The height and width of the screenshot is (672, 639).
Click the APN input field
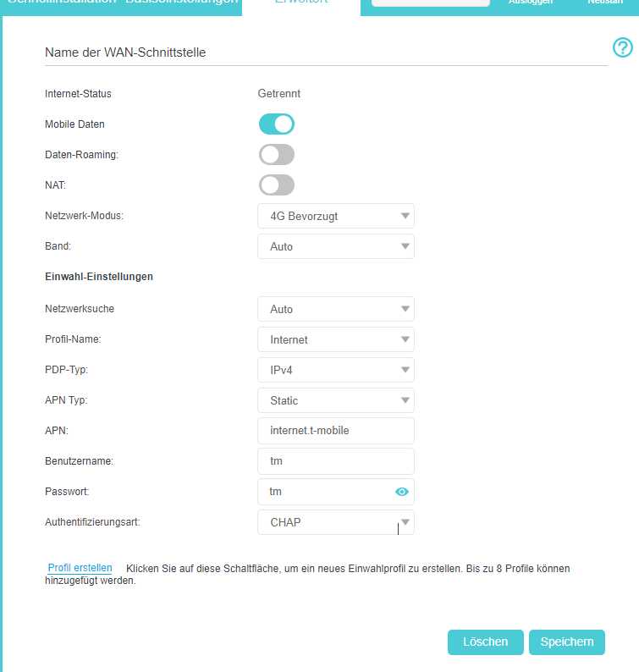click(x=336, y=431)
